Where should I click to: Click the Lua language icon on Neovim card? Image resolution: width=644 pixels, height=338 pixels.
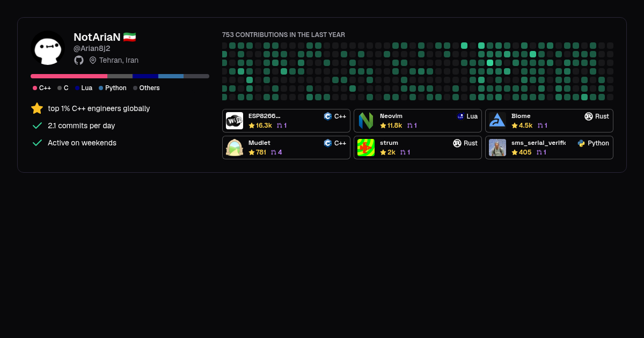click(460, 116)
